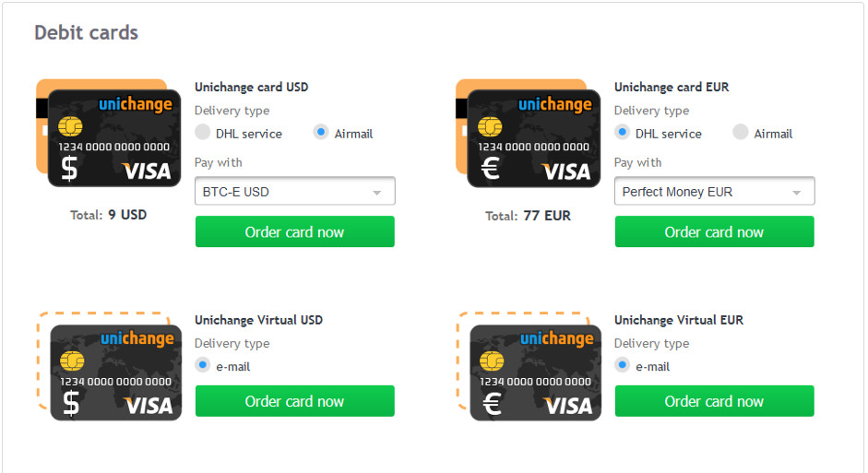
Task: Click the Unichange Virtual EUR title
Action: (679, 320)
